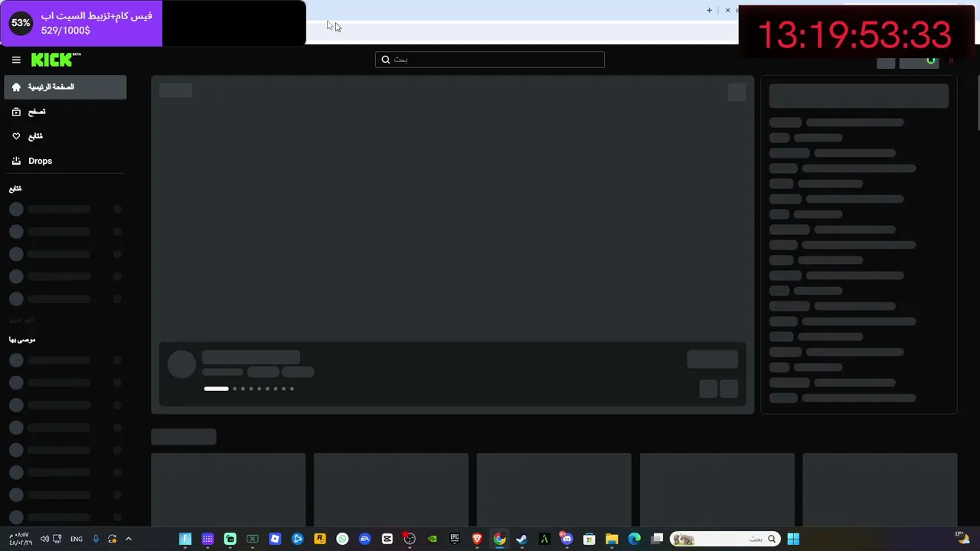Click the Windows taskbar search box

[725, 539]
